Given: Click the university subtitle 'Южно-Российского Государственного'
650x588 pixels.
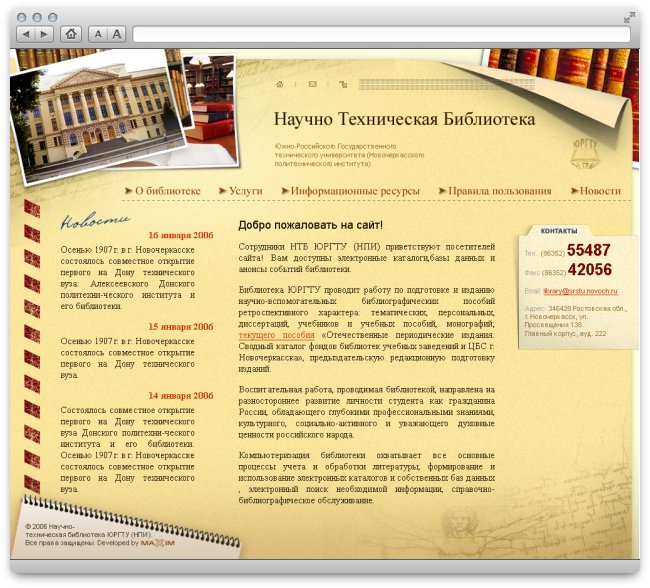Looking at the screenshot, I should point(335,146).
